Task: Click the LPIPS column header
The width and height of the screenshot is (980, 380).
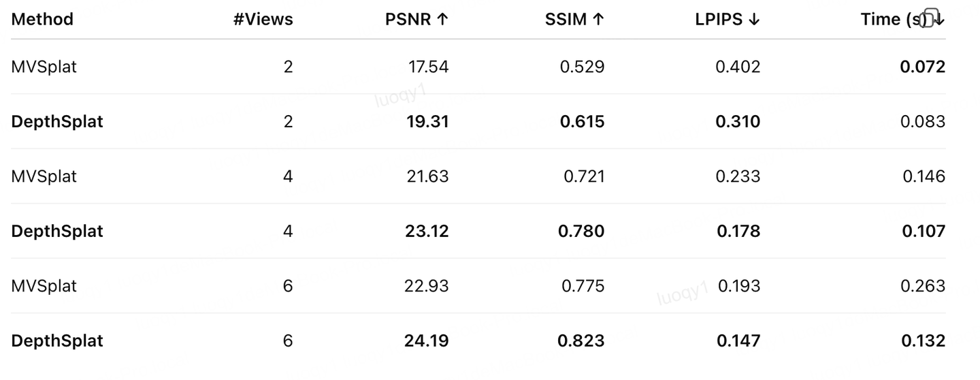Action: (x=726, y=19)
